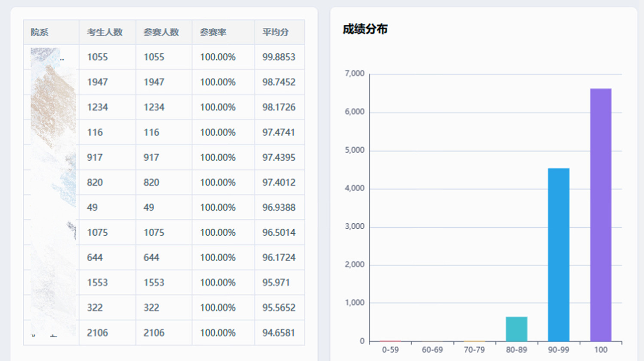This screenshot has height=361, width=644.
Task: Click the purple bar for score 100
Action: (x=601, y=215)
